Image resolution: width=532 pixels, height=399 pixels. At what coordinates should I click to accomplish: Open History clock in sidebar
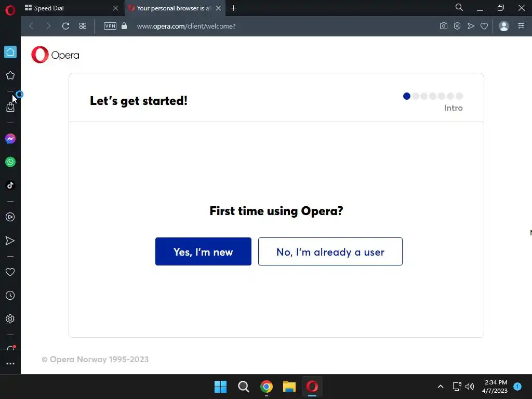click(10, 295)
